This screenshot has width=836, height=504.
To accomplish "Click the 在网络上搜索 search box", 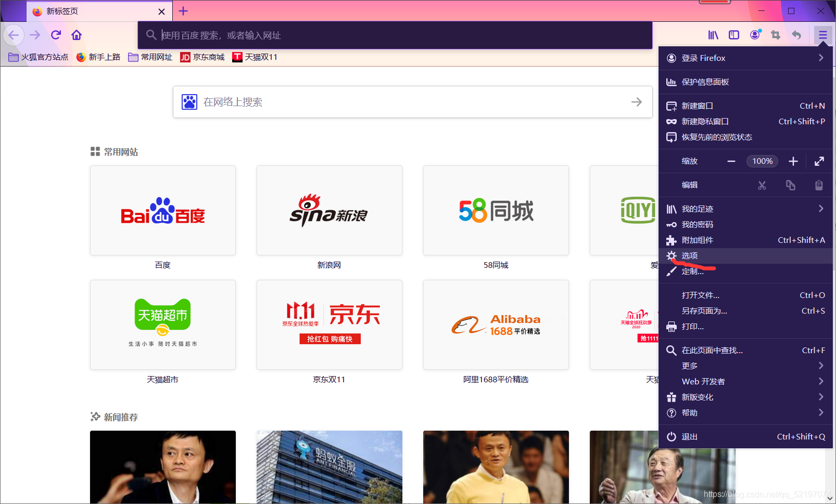I will pos(412,102).
